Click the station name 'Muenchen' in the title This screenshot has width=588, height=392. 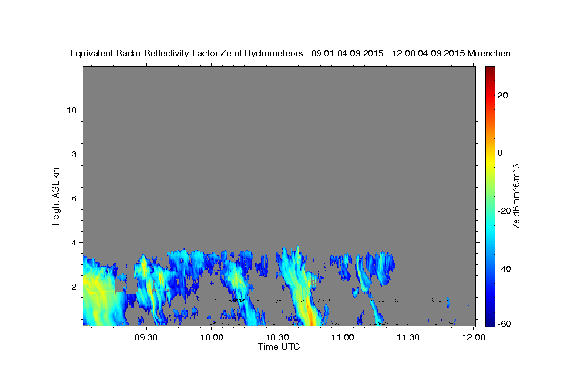489,53
